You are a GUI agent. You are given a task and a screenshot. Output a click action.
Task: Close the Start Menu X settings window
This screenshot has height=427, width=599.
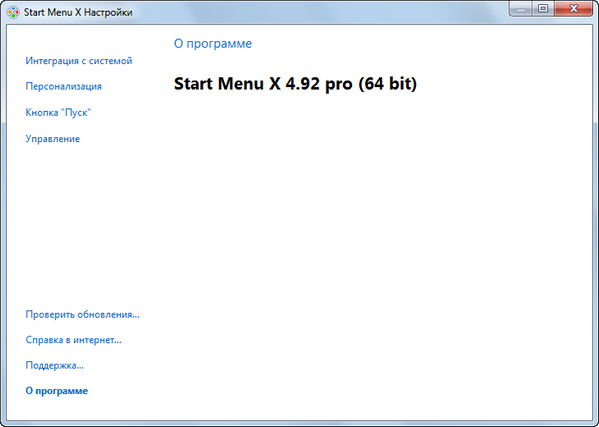point(573,8)
